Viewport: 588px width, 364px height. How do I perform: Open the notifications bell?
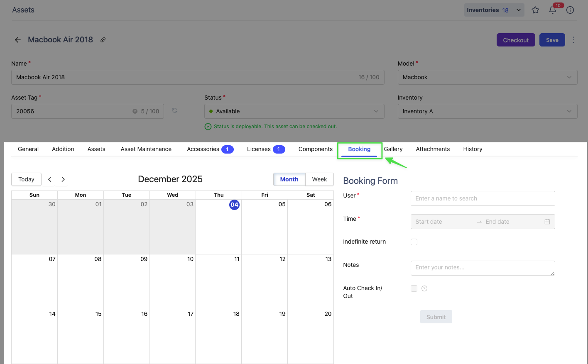553,10
